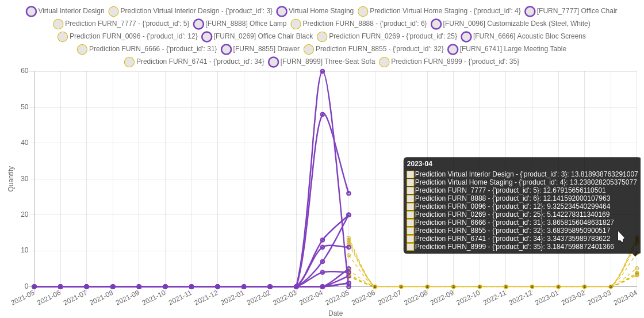644x318 pixels.
Task: Click yellow swatch for Prediction FURN_8888
Action: pos(296,24)
